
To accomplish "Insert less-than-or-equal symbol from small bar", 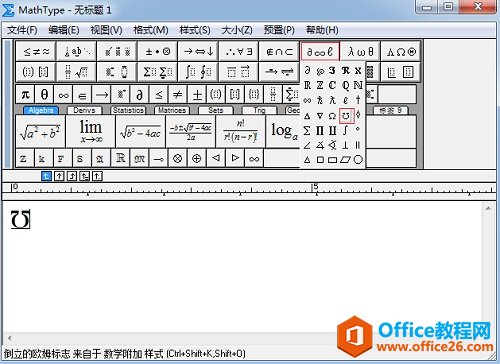I will pyautogui.click(x=159, y=95).
